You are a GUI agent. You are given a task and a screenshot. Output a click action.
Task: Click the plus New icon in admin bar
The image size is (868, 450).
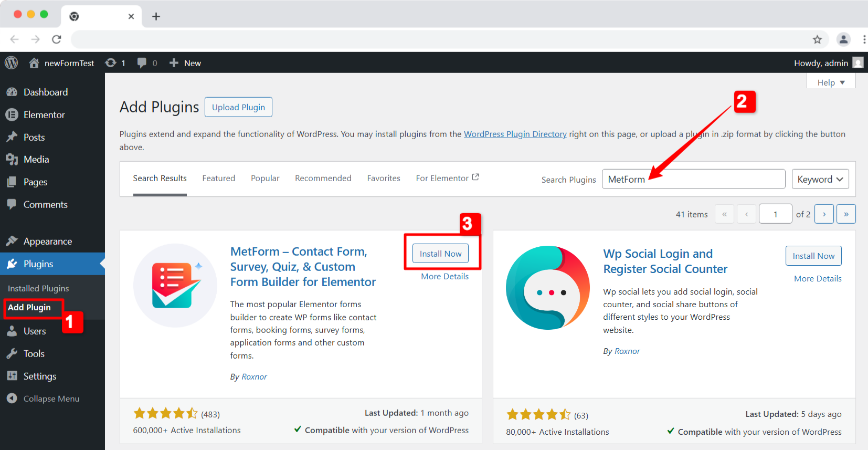click(x=174, y=63)
